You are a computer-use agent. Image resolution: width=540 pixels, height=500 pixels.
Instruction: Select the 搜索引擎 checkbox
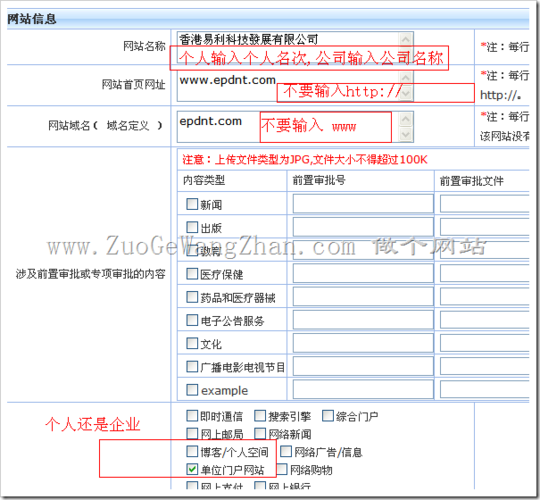[260, 416]
